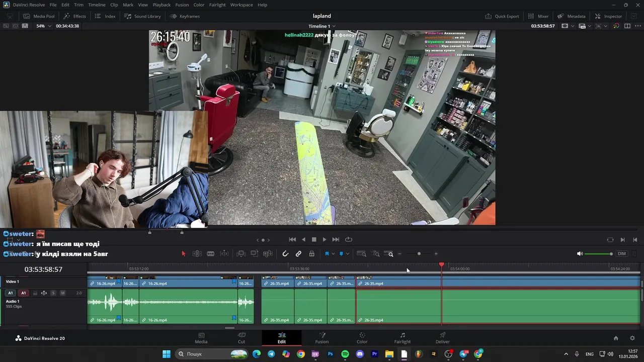Open Project Settings gear icon
Screen dimensions: 644x362
tap(632, 338)
